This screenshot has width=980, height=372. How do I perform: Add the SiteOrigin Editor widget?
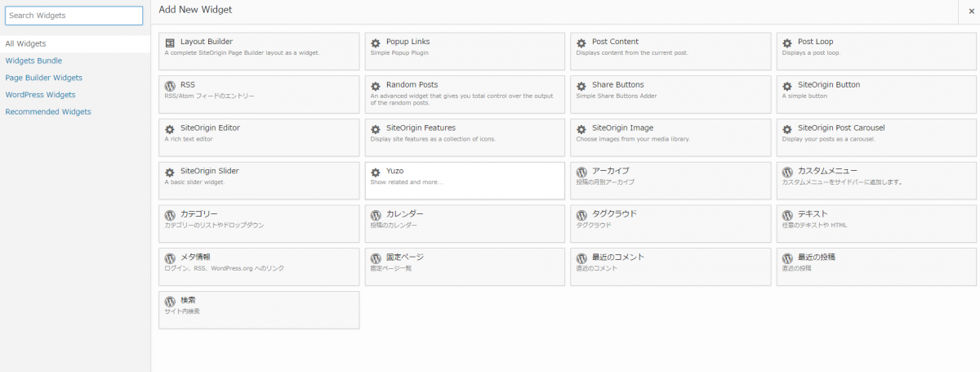click(x=259, y=137)
